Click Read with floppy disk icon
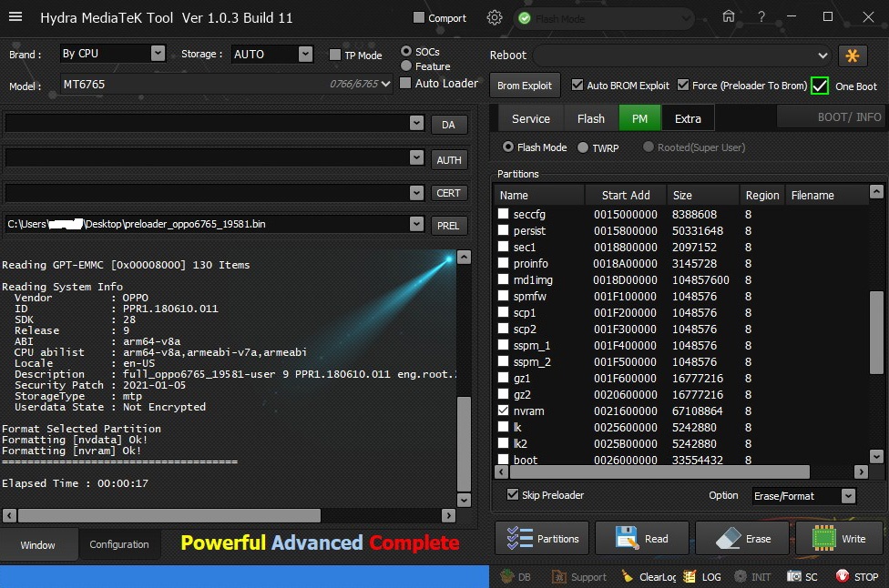The height and width of the screenshot is (588, 889). click(x=642, y=538)
